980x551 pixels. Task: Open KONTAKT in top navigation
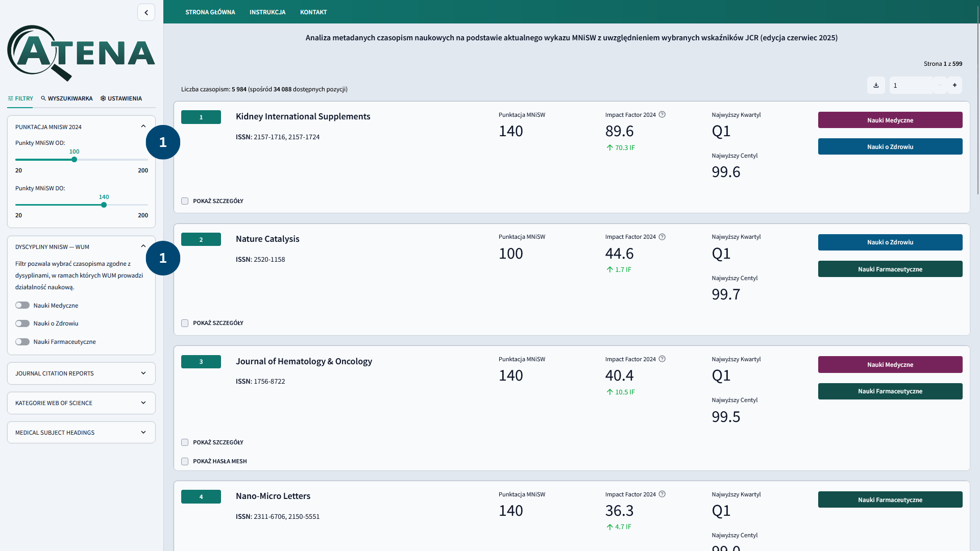coord(313,12)
